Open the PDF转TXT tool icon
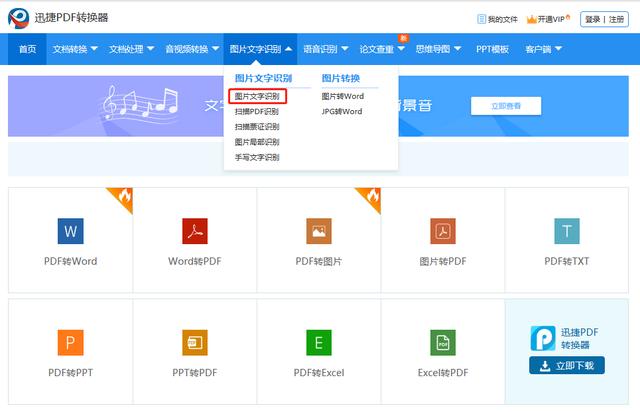This screenshot has height=412, width=640. coord(567,231)
